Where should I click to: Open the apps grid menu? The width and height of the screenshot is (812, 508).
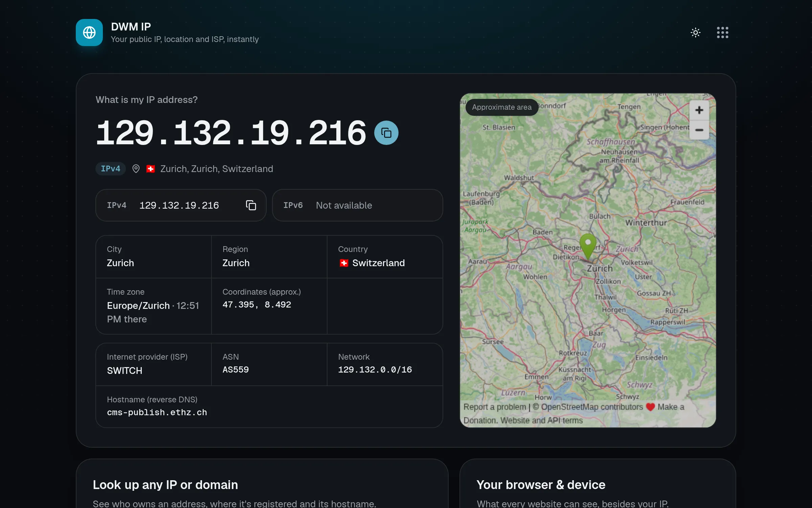coord(722,33)
